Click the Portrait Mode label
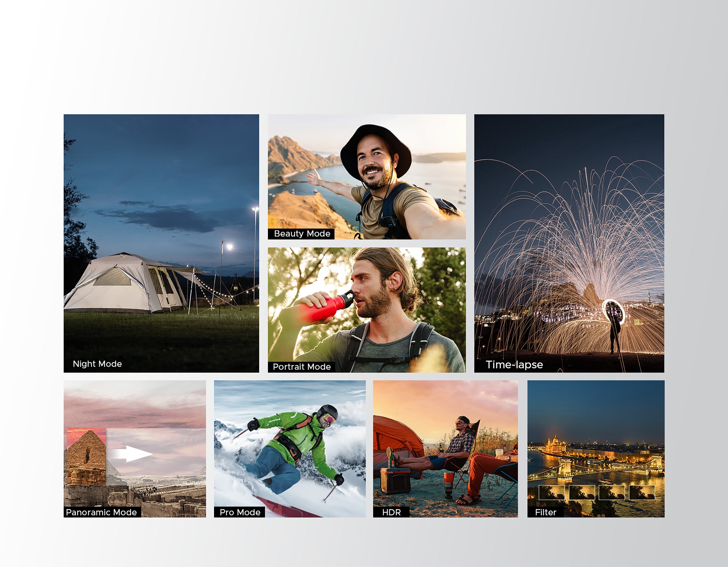728x567 pixels. point(301,367)
